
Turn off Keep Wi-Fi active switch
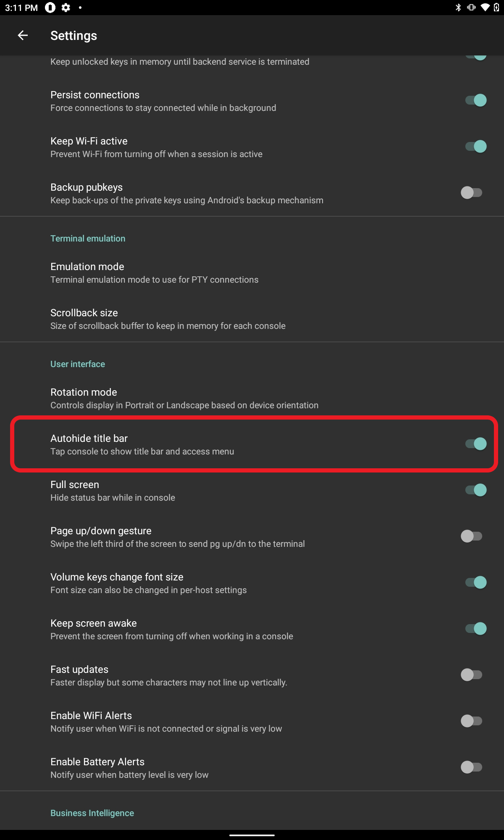[x=475, y=147]
